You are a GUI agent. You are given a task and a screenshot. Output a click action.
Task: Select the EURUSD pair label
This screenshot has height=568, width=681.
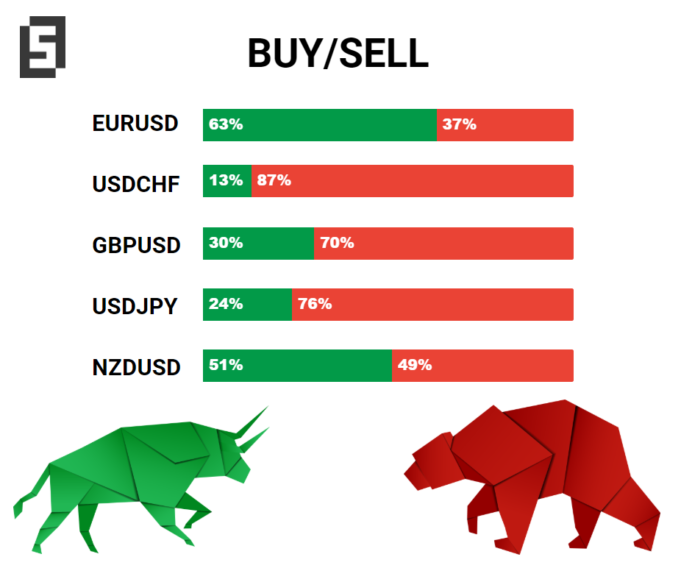(135, 123)
